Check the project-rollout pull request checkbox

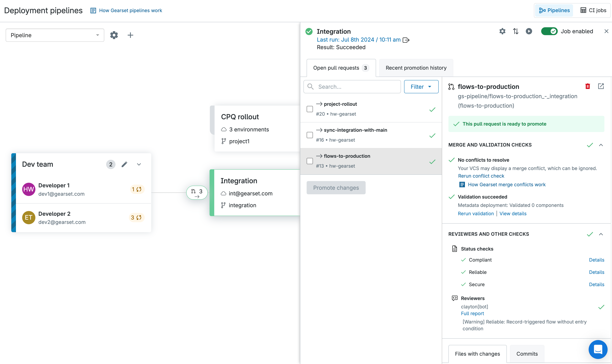[310, 109]
